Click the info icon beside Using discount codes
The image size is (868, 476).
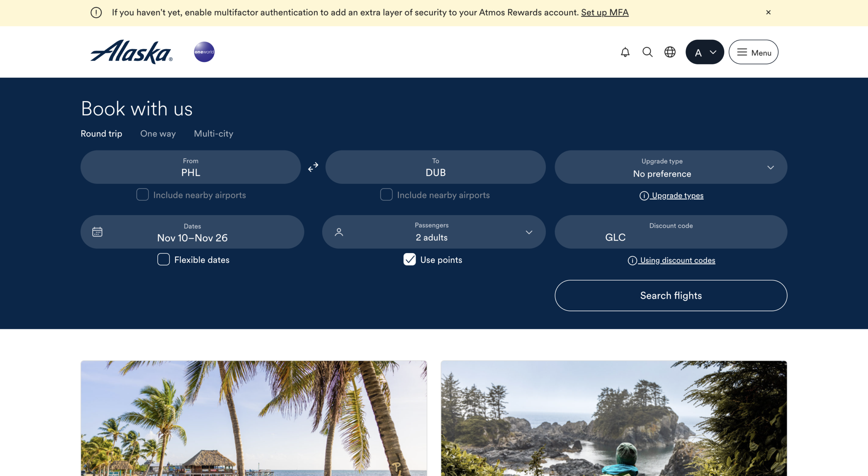pyautogui.click(x=632, y=261)
